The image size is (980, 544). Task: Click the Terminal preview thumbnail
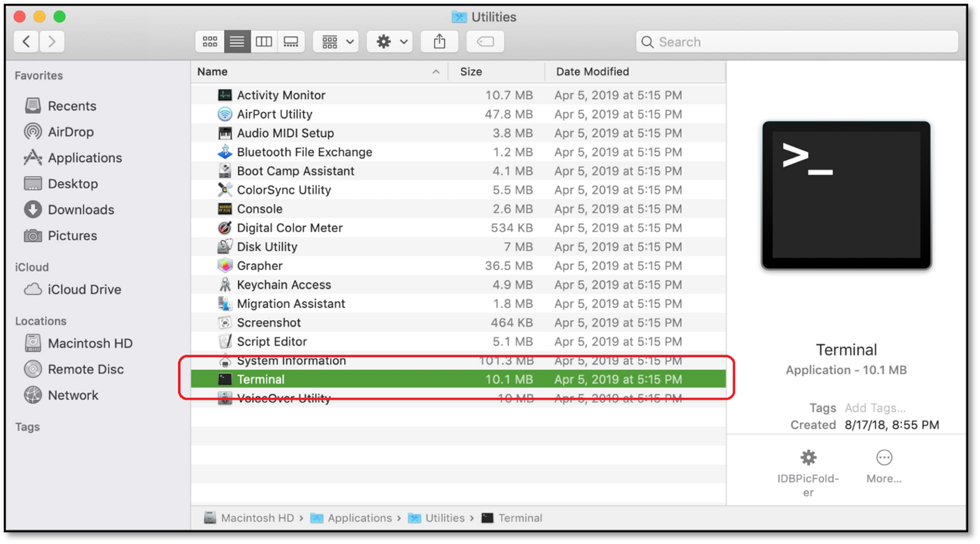coord(847,195)
